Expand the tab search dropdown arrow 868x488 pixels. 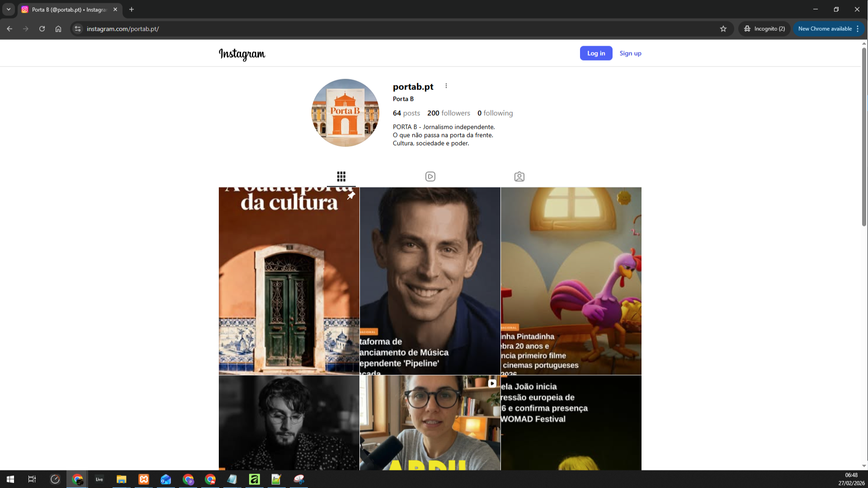(9, 9)
